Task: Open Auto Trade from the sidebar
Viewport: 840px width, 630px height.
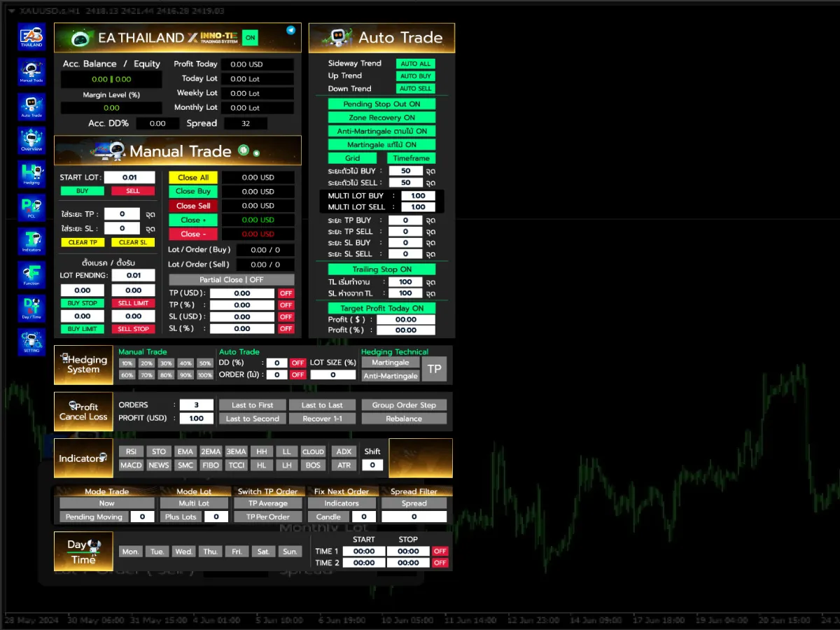Action: click(x=31, y=106)
